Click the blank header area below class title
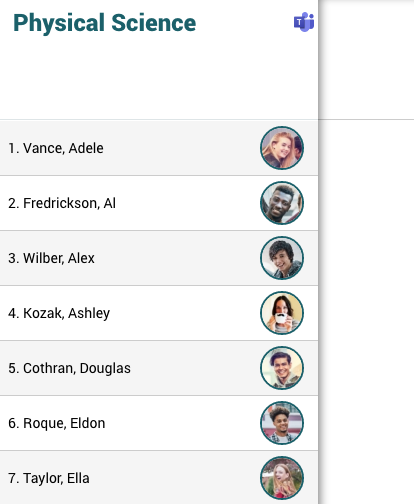Viewport: 414px width, 504px height. point(159,78)
